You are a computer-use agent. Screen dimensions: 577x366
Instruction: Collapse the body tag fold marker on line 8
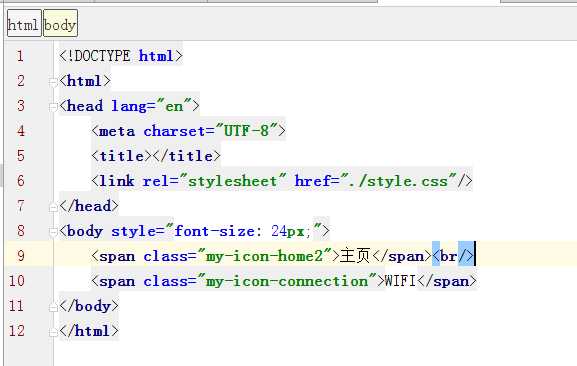[53, 232]
